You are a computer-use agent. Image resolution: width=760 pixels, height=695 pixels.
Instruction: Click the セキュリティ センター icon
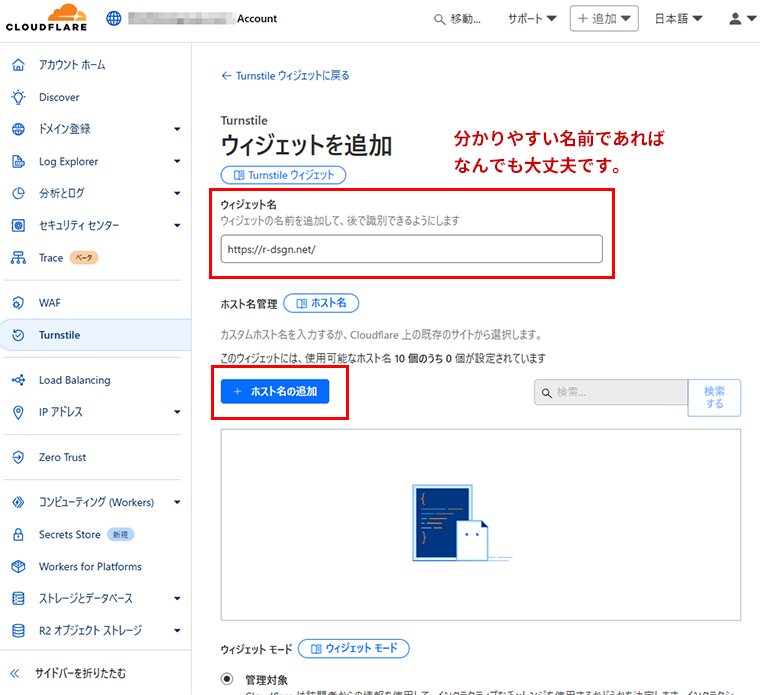click(18, 225)
